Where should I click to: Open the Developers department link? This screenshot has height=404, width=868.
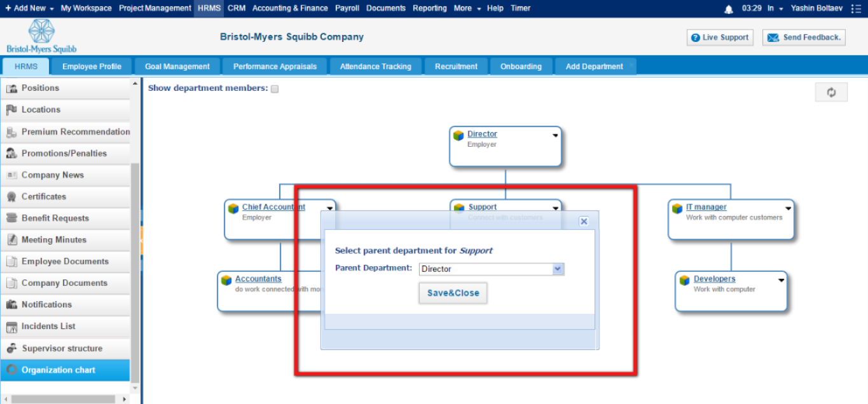point(714,279)
